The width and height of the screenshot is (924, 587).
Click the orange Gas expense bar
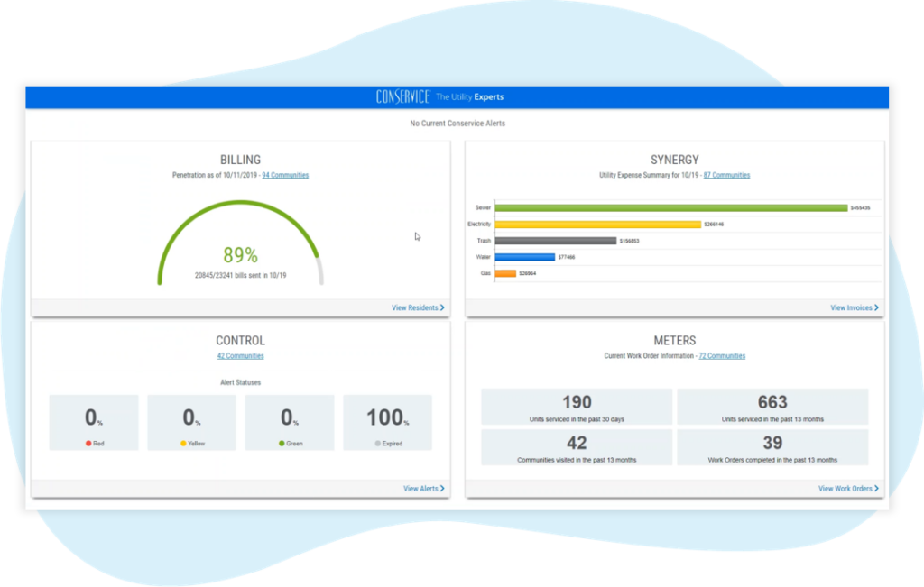point(505,273)
